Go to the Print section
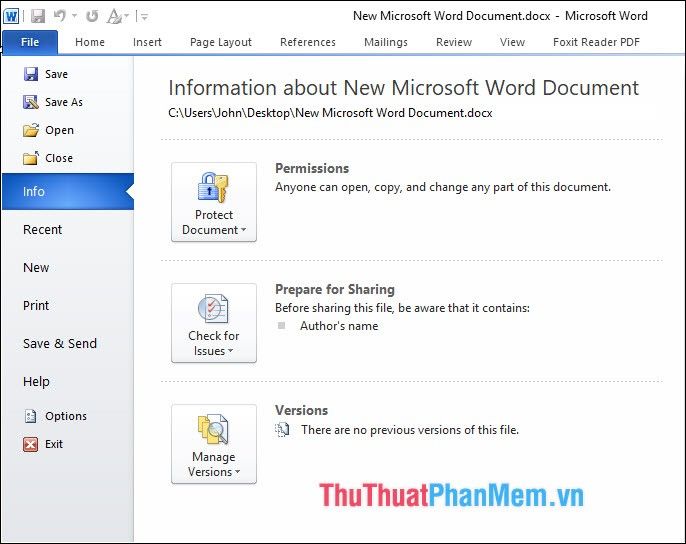Viewport: 686px width, 544px height. click(36, 305)
